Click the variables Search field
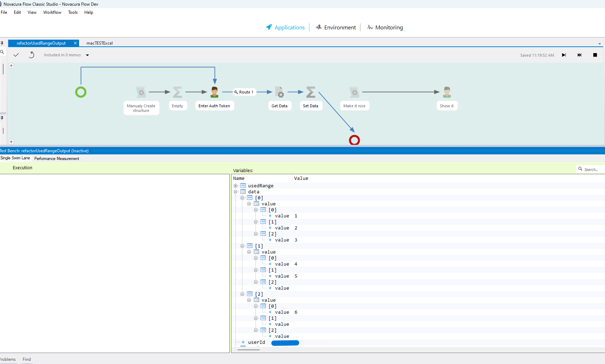The width and height of the screenshot is (605, 364). click(x=590, y=169)
